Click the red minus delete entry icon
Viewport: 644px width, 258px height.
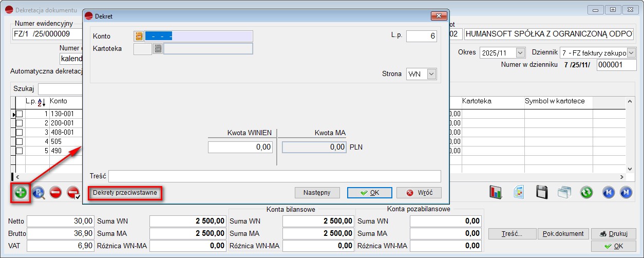[x=55, y=193]
